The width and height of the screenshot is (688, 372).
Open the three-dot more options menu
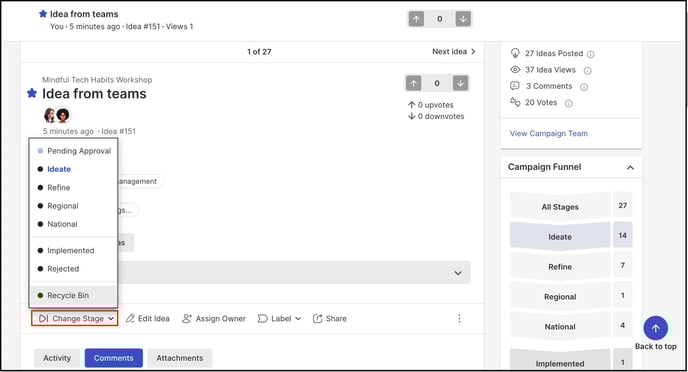pyautogui.click(x=459, y=318)
